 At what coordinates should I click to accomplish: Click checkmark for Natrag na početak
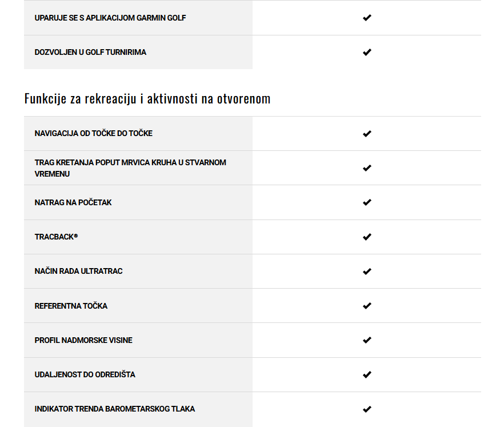point(367,202)
